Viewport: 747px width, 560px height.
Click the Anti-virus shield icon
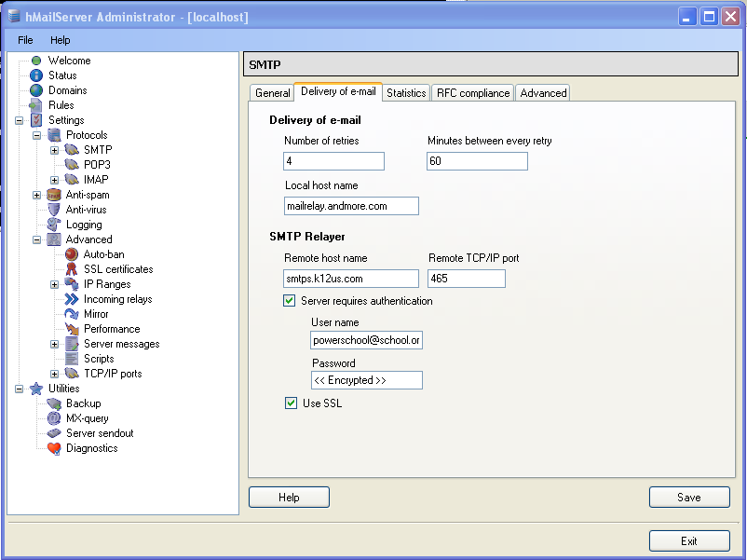pos(54,210)
